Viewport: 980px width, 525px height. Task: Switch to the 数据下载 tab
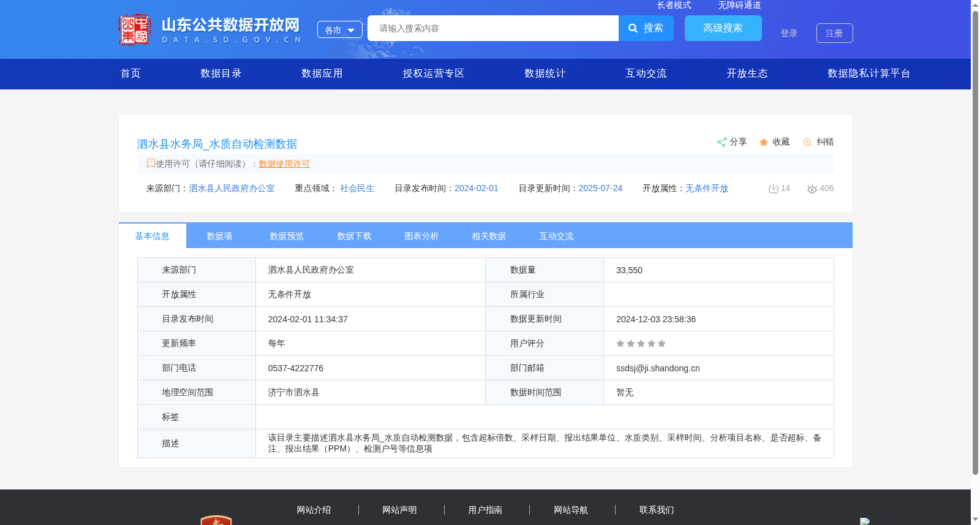(355, 236)
